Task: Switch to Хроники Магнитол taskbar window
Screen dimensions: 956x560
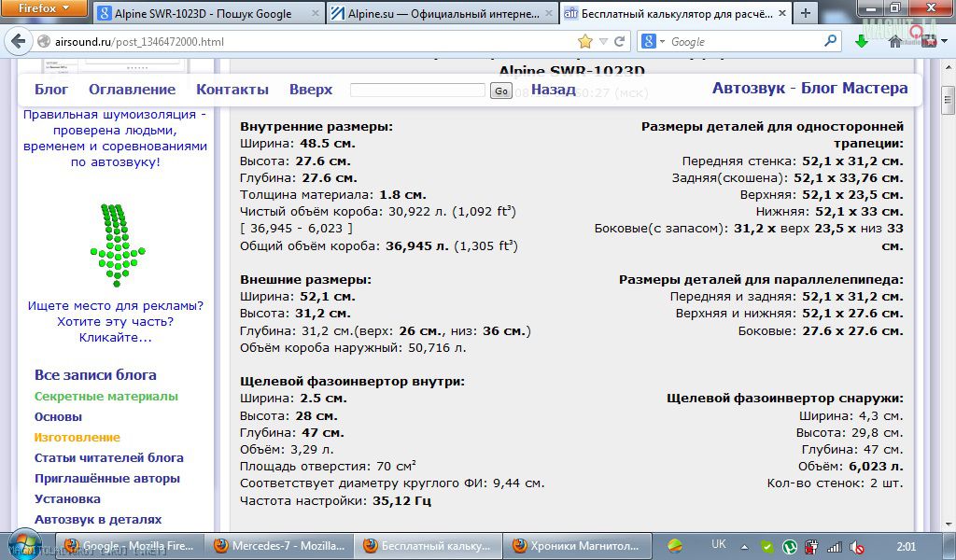Action: pyautogui.click(x=579, y=546)
